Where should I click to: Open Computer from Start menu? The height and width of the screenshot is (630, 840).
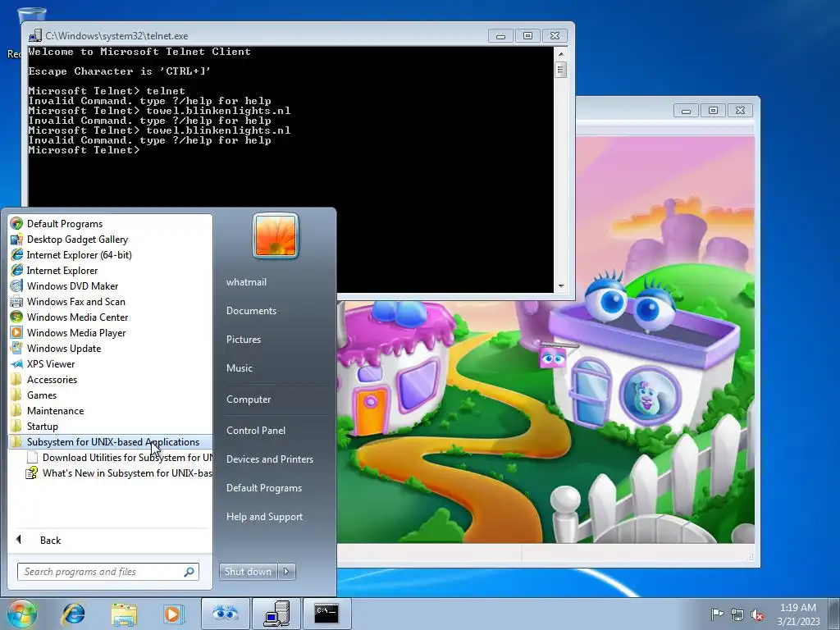(x=249, y=399)
